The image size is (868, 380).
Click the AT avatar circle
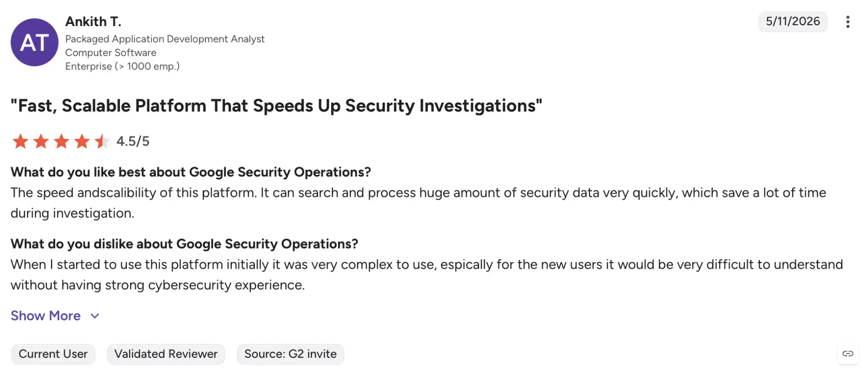(x=34, y=42)
